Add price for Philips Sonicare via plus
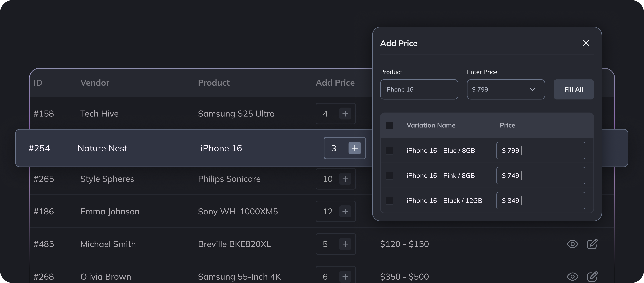Screen dimensions: 644x283 (x=345, y=179)
